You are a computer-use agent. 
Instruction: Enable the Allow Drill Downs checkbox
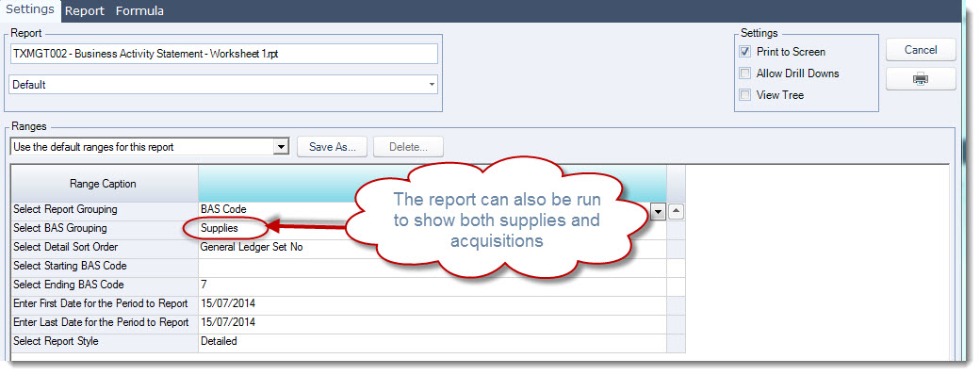(x=744, y=73)
